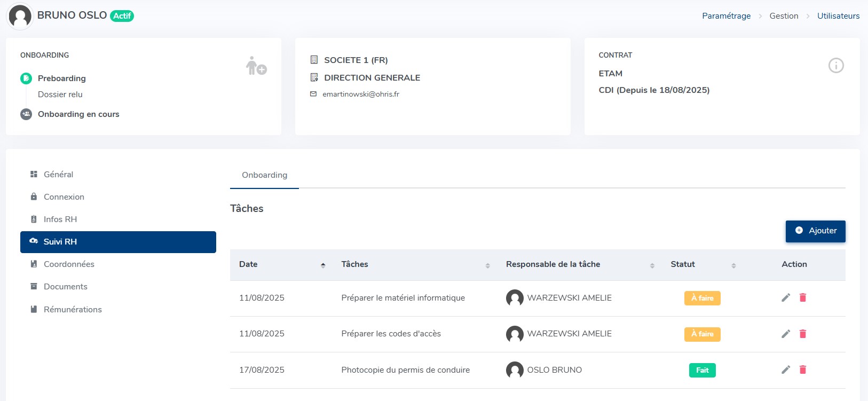The image size is (868, 401).
Task: Click the Général sidebar icon
Action: pyautogui.click(x=34, y=174)
